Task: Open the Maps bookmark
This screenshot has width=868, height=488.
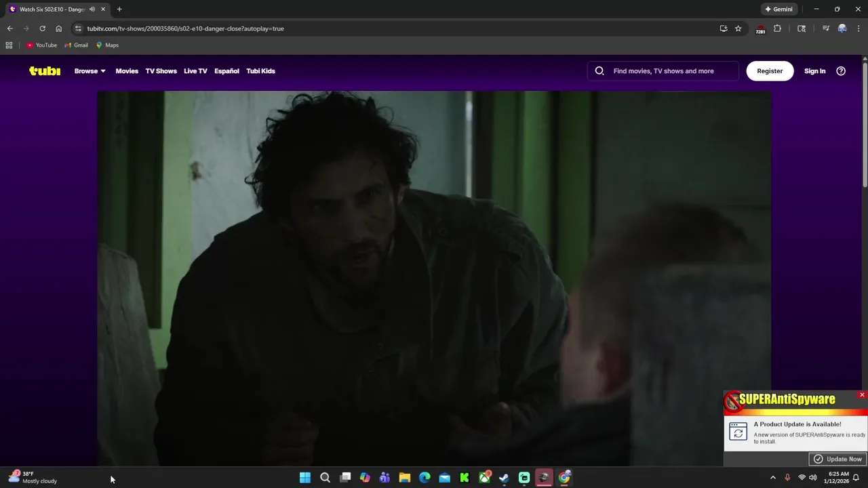Action: (x=107, y=45)
